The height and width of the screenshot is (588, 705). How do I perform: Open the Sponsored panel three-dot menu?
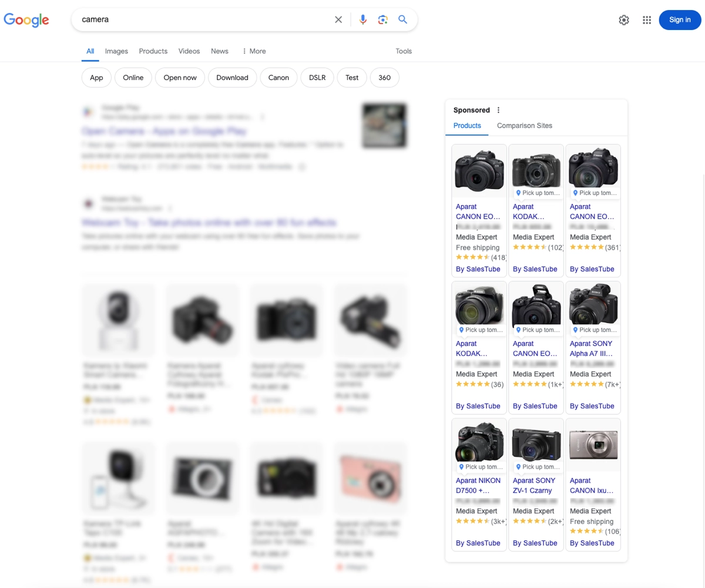[498, 110]
